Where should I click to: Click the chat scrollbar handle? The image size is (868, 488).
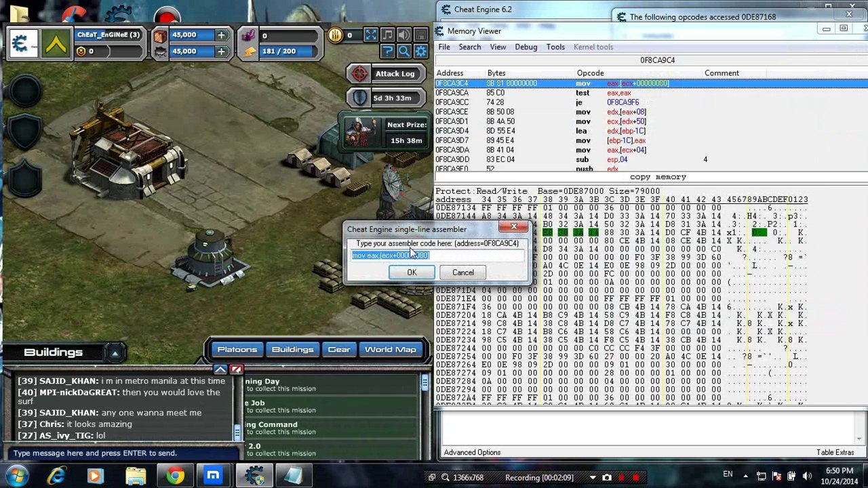pyautogui.click(x=237, y=432)
